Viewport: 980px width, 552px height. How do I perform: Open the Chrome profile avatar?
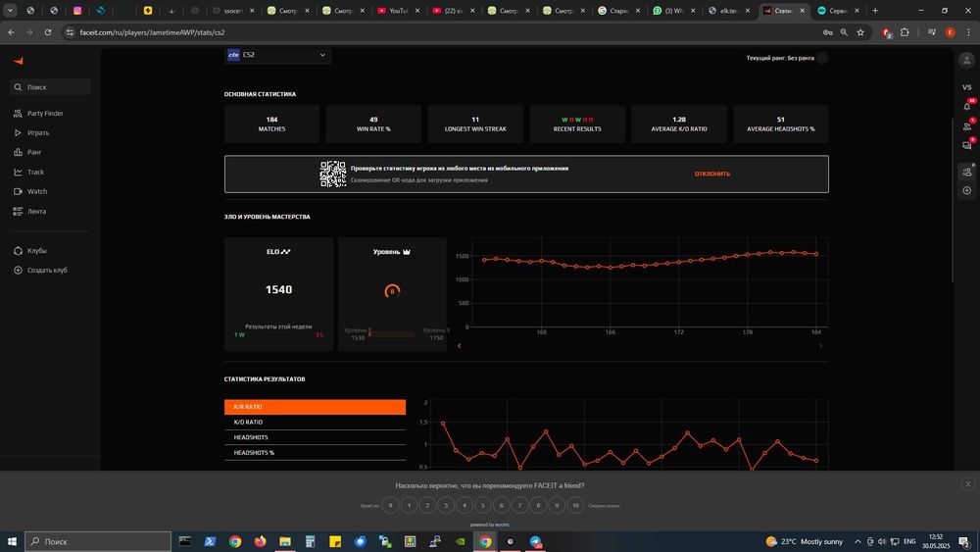click(950, 32)
